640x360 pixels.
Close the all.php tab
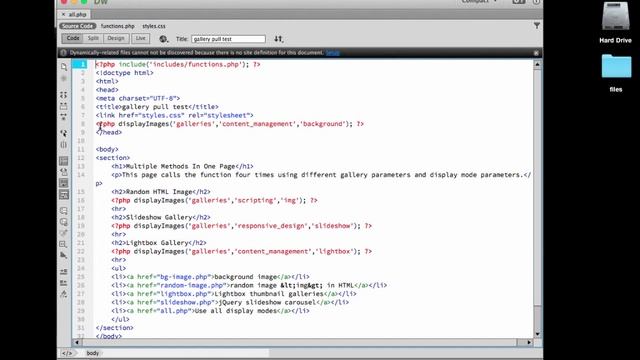(63, 14)
